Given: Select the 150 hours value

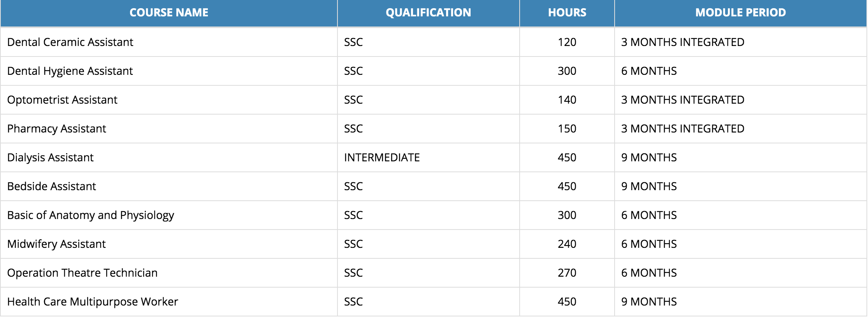Looking at the screenshot, I should (x=567, y=129).
